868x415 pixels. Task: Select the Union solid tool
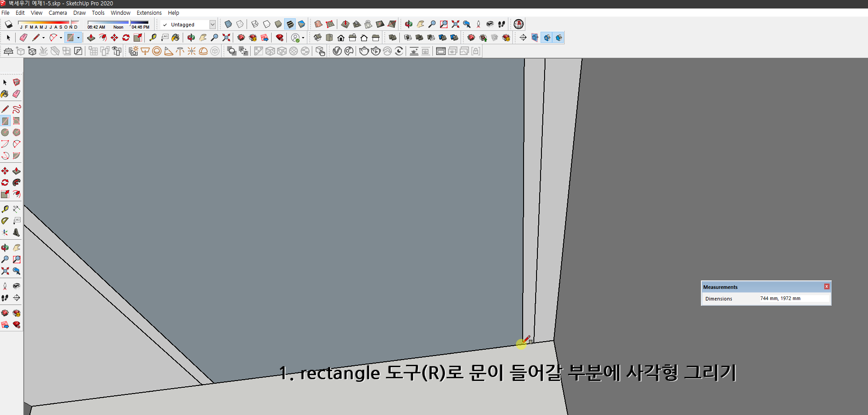tap(419, 38)
